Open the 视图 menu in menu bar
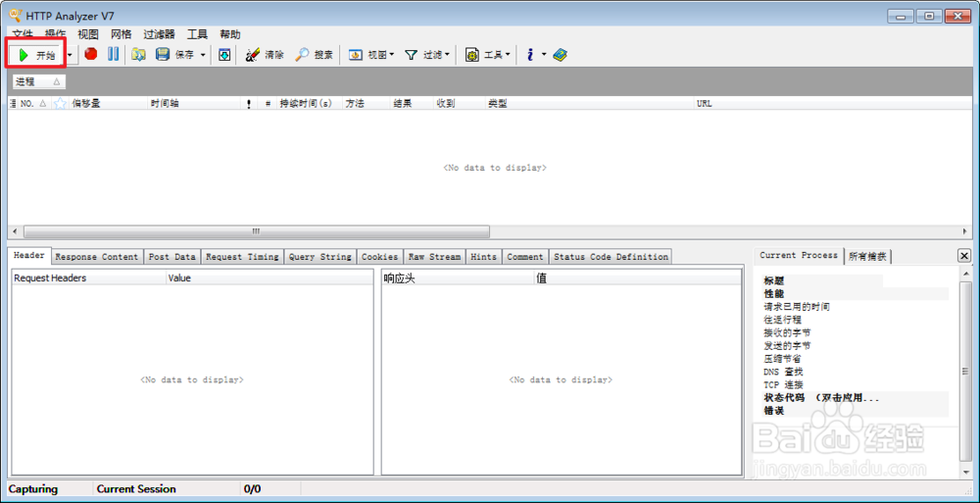Viewport: 980px width, 503px height. point(88,34)
